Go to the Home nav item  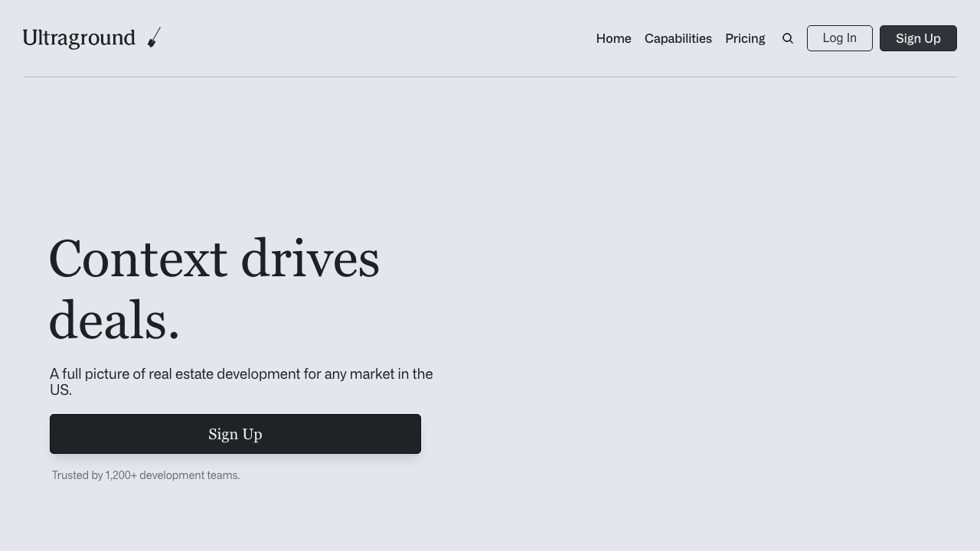[x=614, y=38]
